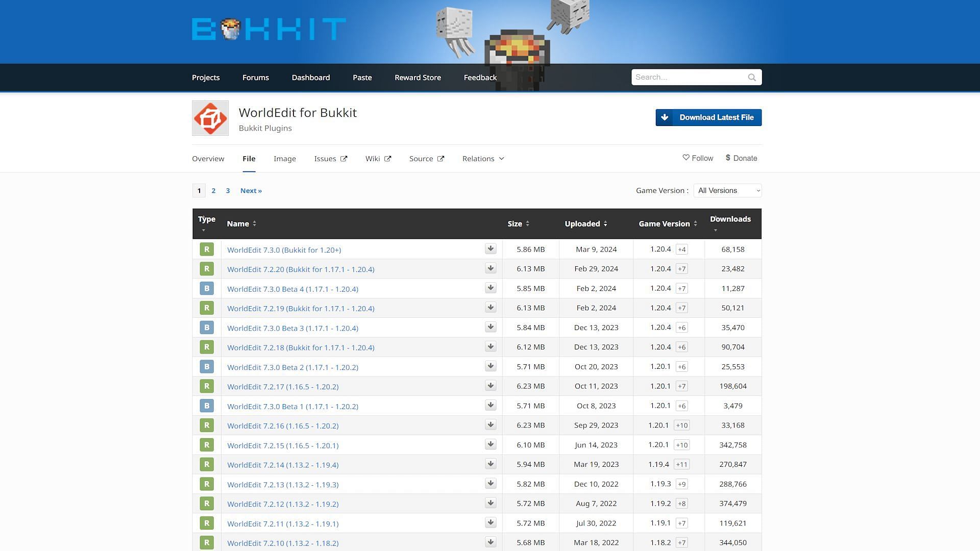Screen dimensions: 980x551
Task: Open the Reward Store nav item
Action: [418, 78]
